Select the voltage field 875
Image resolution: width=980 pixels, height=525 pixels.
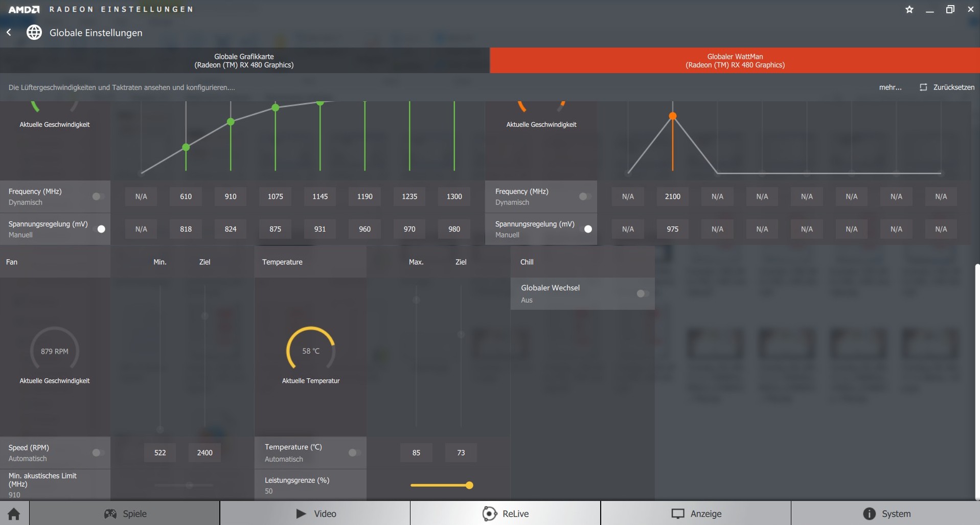click(x=275, y=229)
